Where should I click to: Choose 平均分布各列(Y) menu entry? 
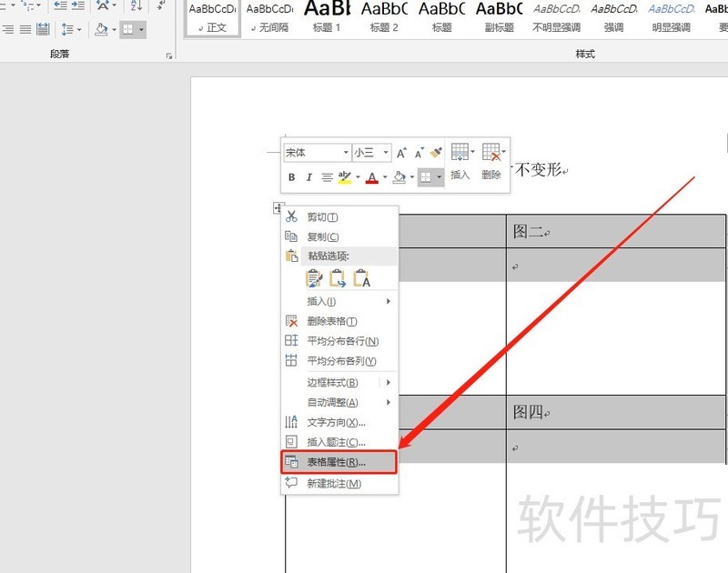click(x=339, y=360)
